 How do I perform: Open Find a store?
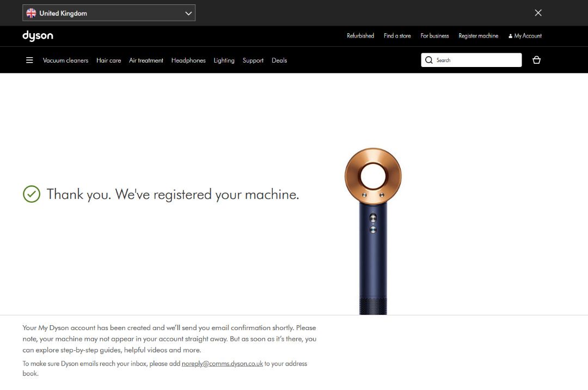click(397, 36)
